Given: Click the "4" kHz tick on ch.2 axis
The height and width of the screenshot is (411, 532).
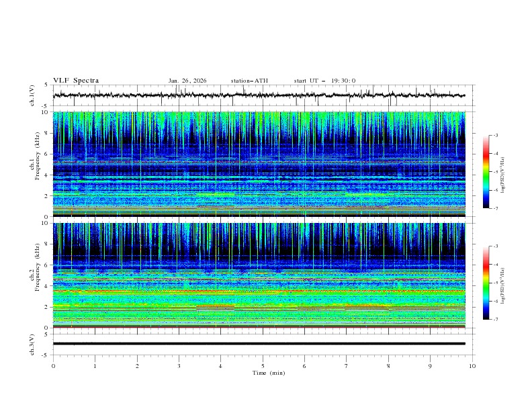Looking at the screenshot, I should [x=48, y=286].
